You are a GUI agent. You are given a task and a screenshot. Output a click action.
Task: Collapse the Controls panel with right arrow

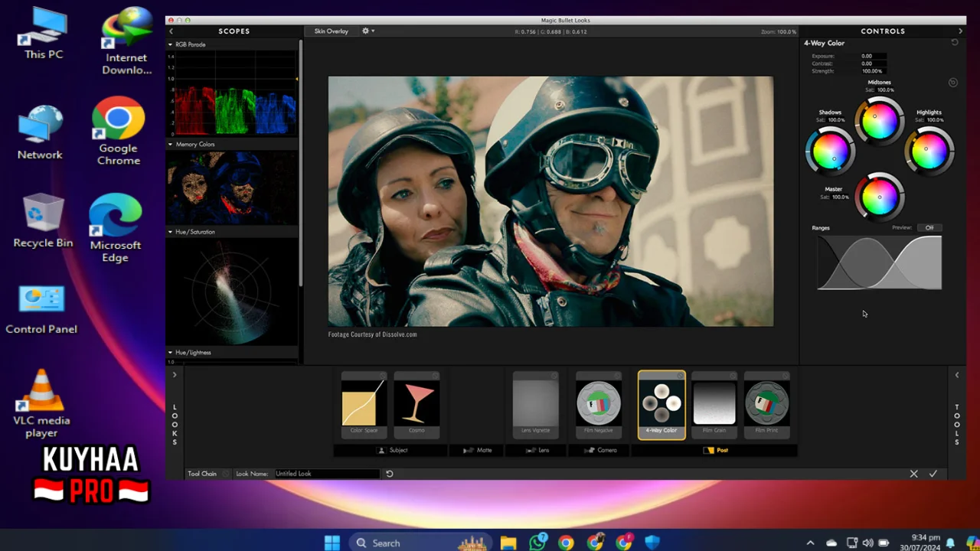tap(960, 31)
